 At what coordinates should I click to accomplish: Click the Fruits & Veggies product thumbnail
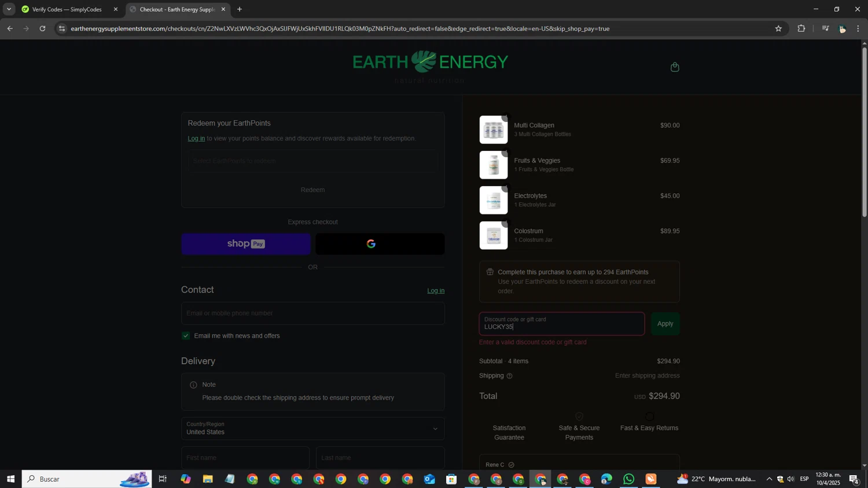pos(494,165)
